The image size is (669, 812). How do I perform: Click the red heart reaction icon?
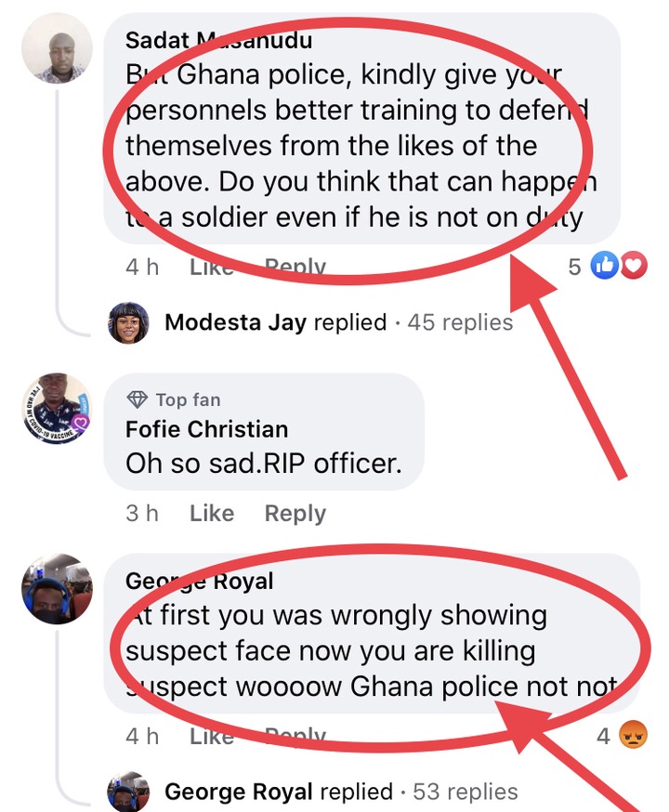[x=633, y=265]
